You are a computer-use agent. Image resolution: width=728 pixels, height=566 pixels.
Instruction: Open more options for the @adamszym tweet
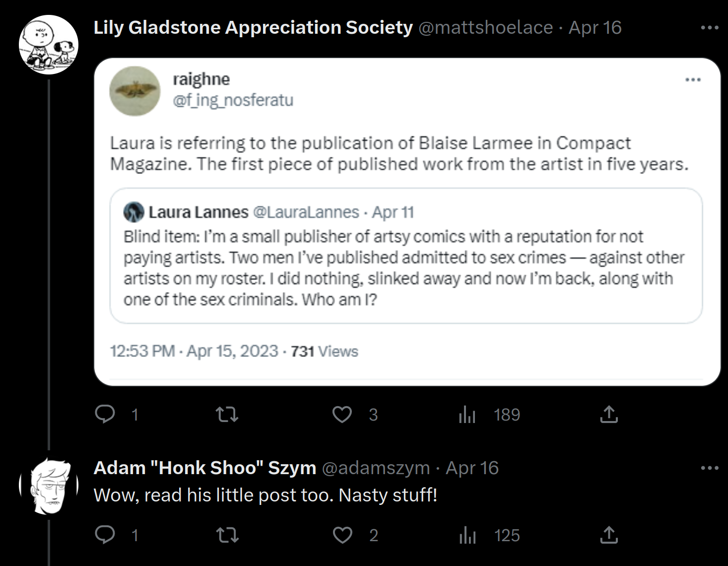tap(710, 468)
